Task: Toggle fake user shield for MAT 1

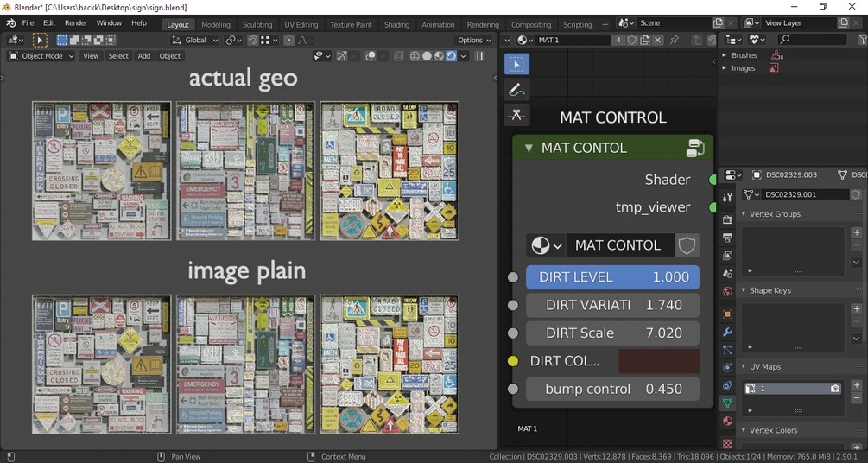Action: (632, 40)
